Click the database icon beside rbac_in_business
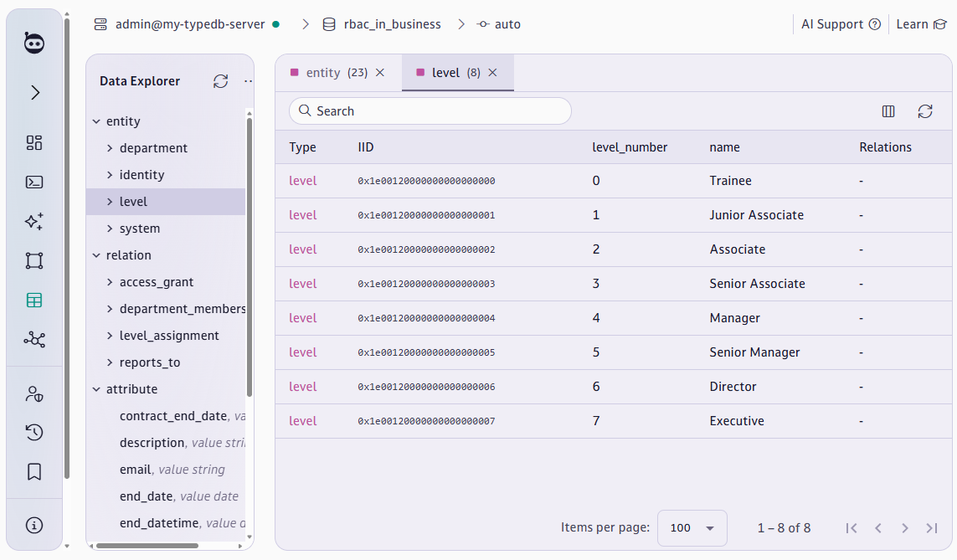The image size is (957, 560). click(329, 24)
